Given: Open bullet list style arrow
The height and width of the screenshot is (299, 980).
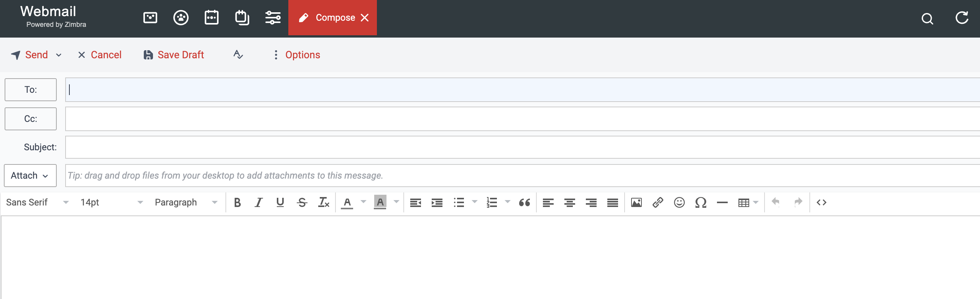Looking at the screenshot, I should click(x=475, y=202).
